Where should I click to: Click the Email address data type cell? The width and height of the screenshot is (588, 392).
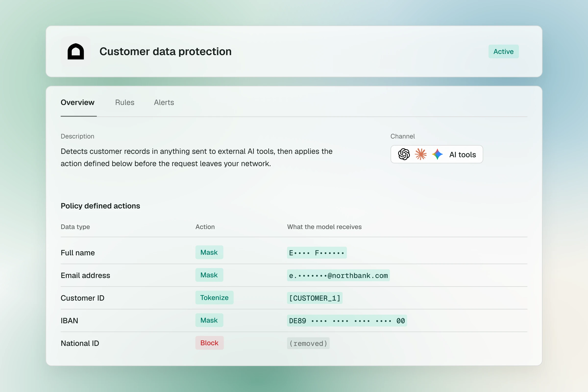coord(85,275)
